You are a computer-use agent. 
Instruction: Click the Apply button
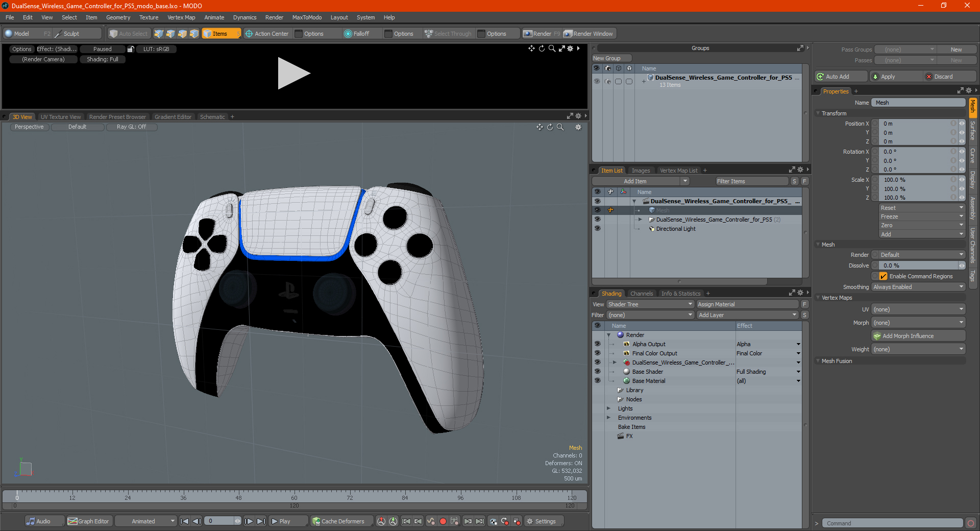tap(896, 77)
